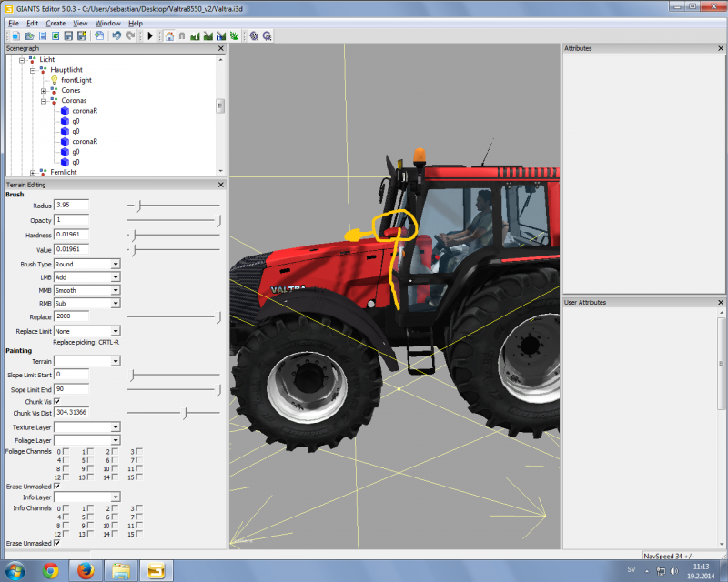Close the User Attributes panel
This screenshot has width=728, height=582.
coord(721,302)
